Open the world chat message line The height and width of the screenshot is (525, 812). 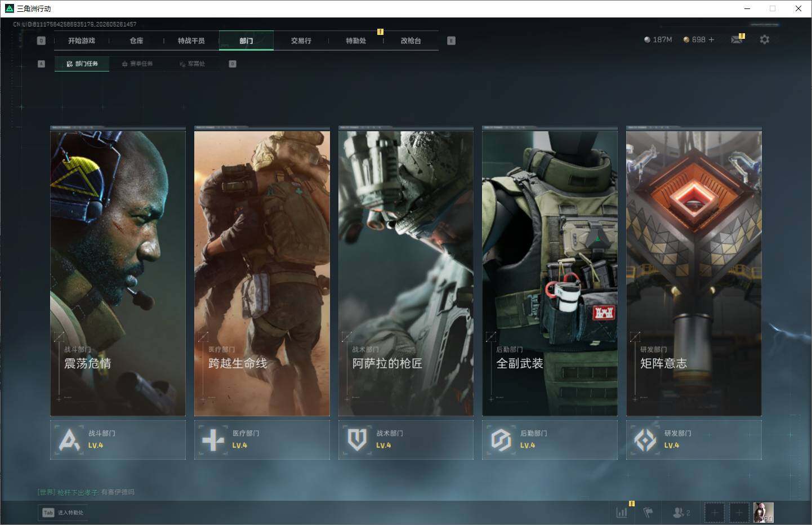(x=86, y=492)
